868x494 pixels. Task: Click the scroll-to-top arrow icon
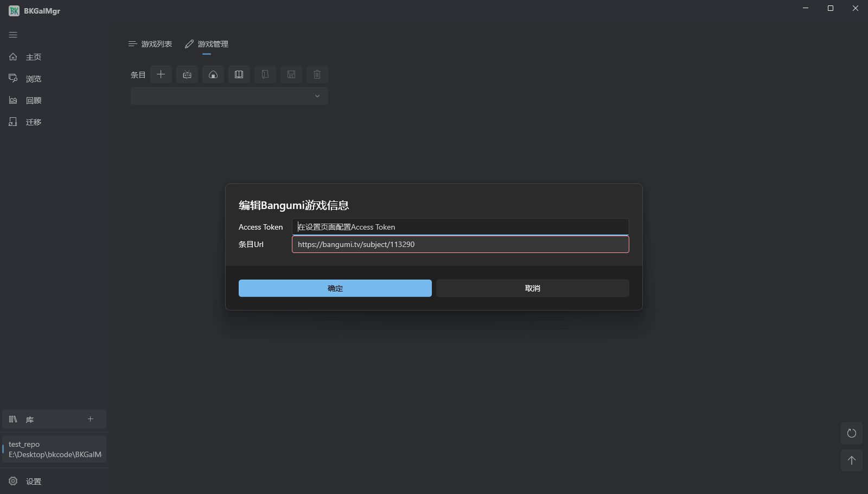coord(851,460)
